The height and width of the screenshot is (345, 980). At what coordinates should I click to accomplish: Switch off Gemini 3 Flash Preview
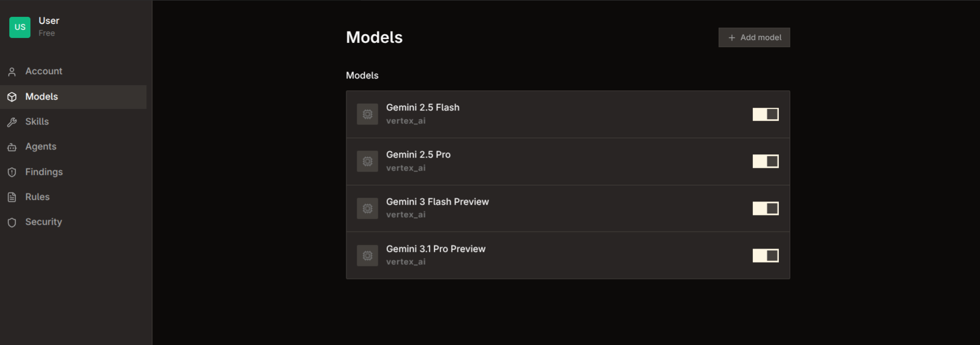[x=765, y=208]
